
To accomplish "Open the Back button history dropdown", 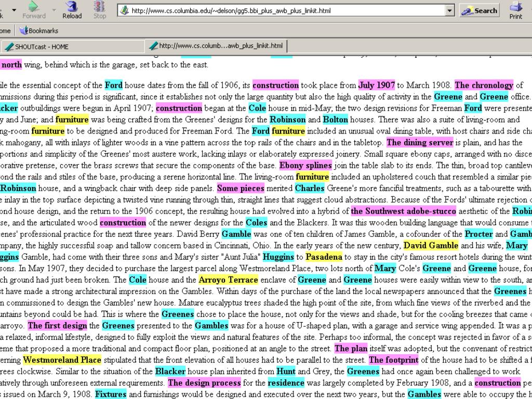I will (14, 10).
